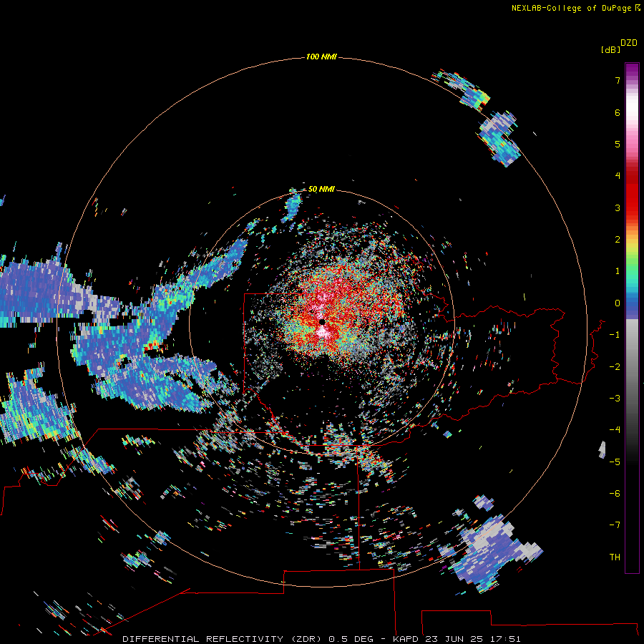
Task: Click the -5 dB scale value
Action: coord(615,462)
